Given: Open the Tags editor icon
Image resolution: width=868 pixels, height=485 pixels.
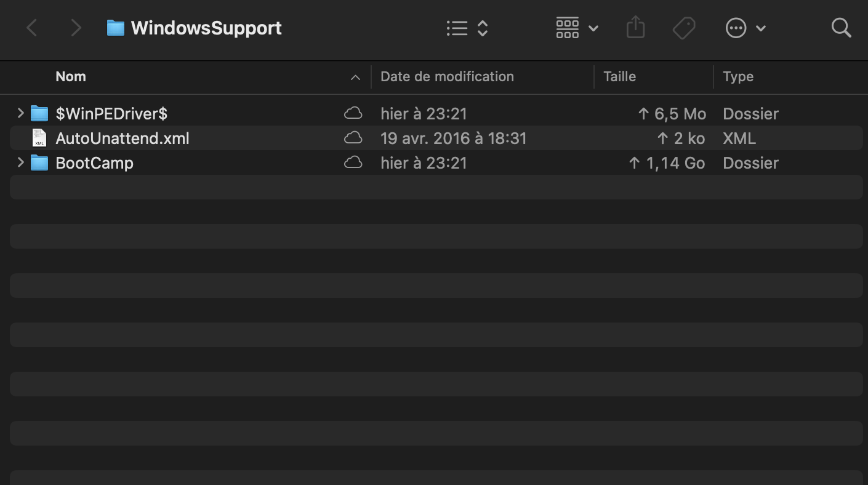Looking at the screenshot, I should click(x=683, y=28).
